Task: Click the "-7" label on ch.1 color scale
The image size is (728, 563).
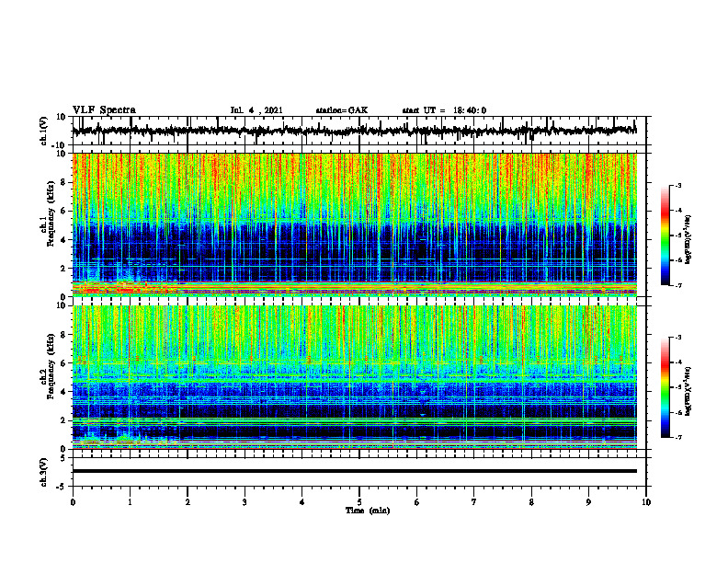Action: pyautogui.click(x=677, y=285)
